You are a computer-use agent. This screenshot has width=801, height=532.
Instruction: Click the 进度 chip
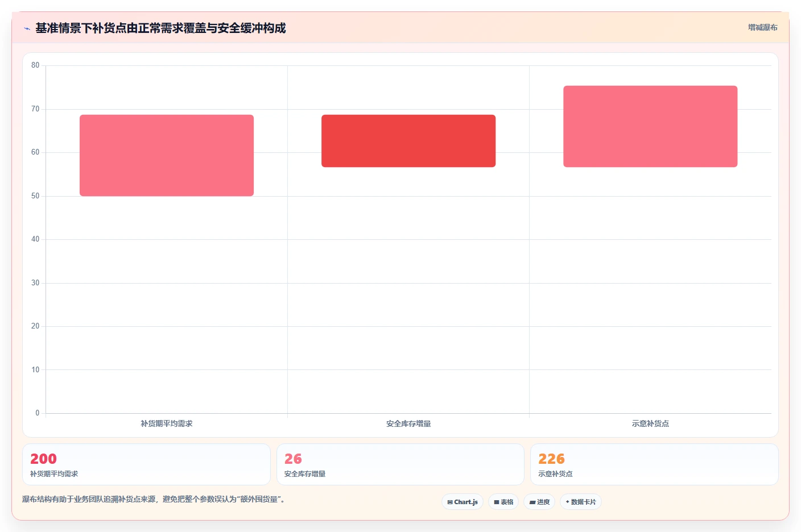tap(539, 502)
